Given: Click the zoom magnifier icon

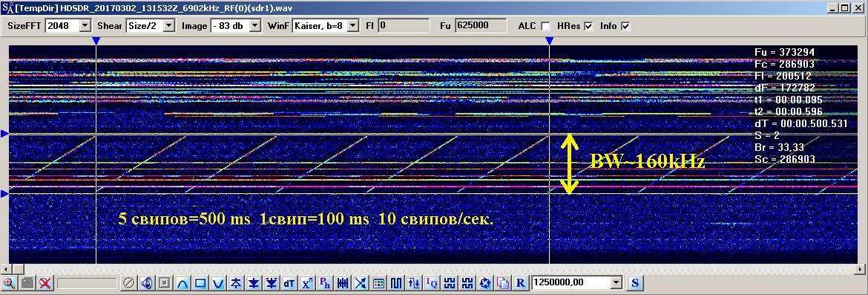Looking at the screenshot, I should [x=9, y=283].
